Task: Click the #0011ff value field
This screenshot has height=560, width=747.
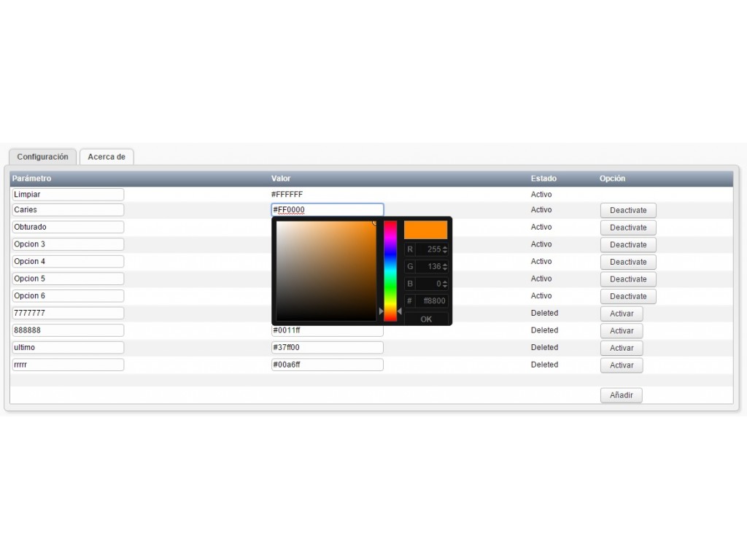Action: pos(328,331)
